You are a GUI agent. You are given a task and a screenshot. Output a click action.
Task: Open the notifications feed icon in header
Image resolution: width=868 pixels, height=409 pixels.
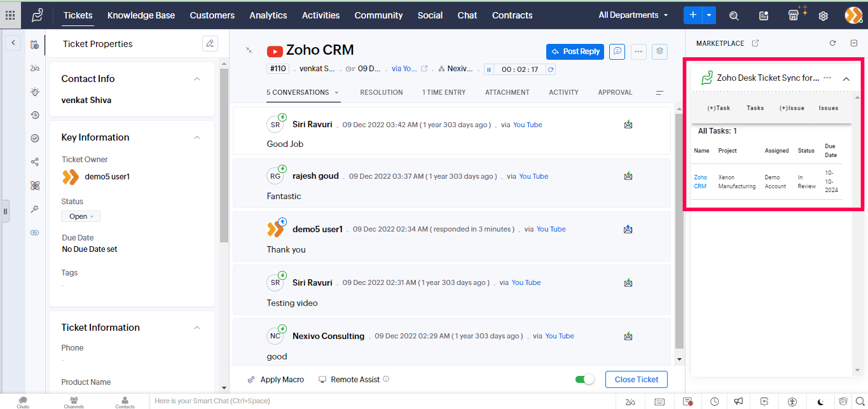[x=764, y=16]
